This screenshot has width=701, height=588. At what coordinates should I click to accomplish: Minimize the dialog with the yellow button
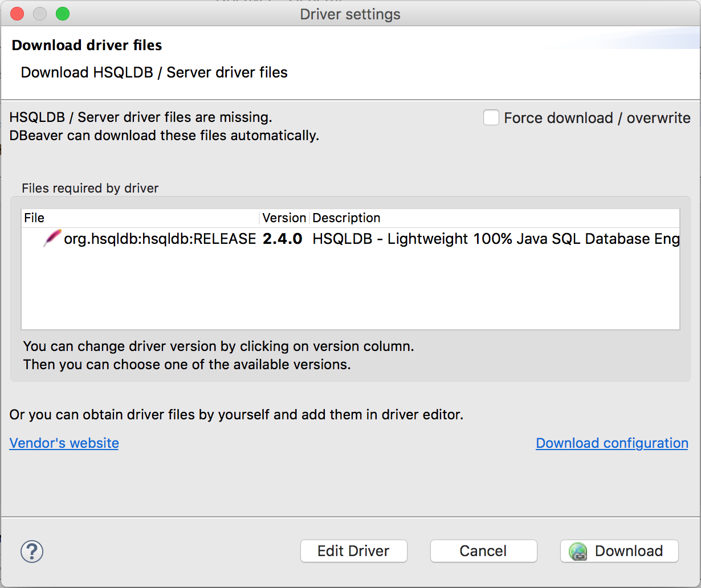point(40,13)
